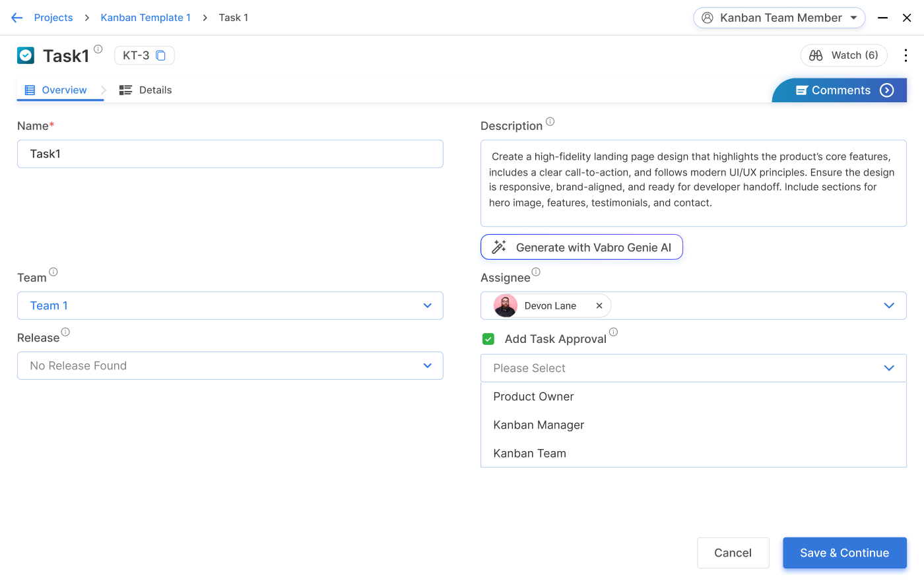Remove Devon Lane from assignee
Screen dimensions: 924x583
point(599,306)
